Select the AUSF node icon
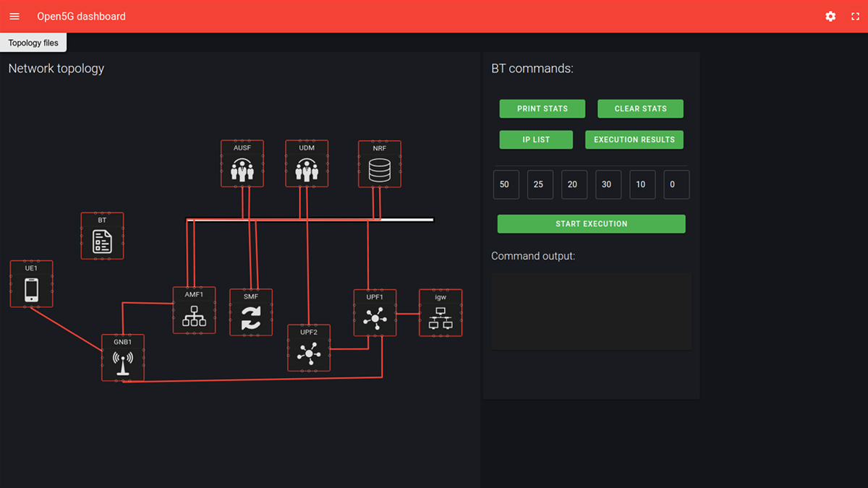The image size is (868, 488). [x=242, y=169]
